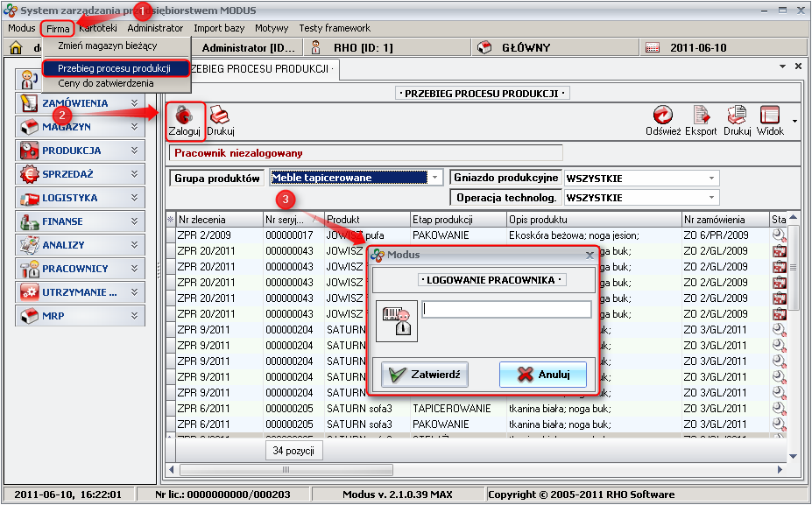Viewport: 812px width, 505px height.
Task: Expand the FINANSE sidebar section
Action: (x=134, y=221)
